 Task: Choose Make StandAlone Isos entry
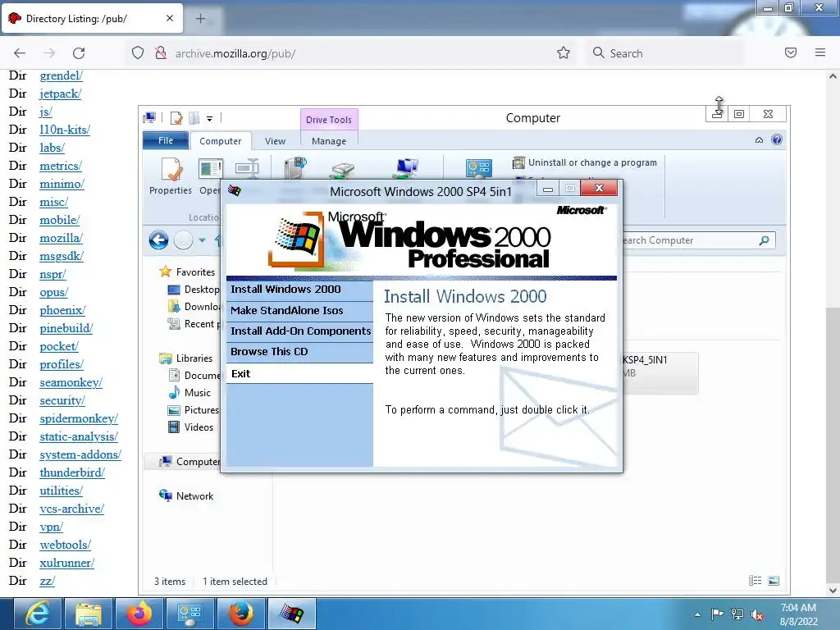click(x=299, y=311)
